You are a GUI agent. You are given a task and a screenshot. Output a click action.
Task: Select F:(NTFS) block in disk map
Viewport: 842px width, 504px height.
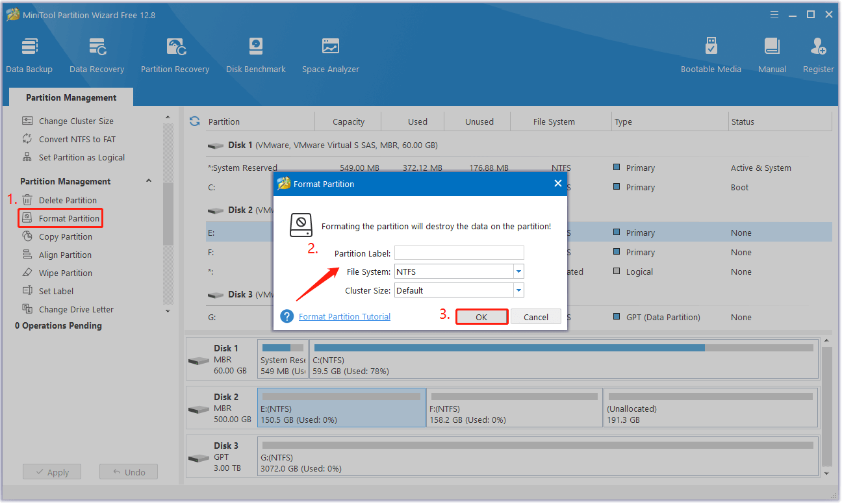pos(515,407)
